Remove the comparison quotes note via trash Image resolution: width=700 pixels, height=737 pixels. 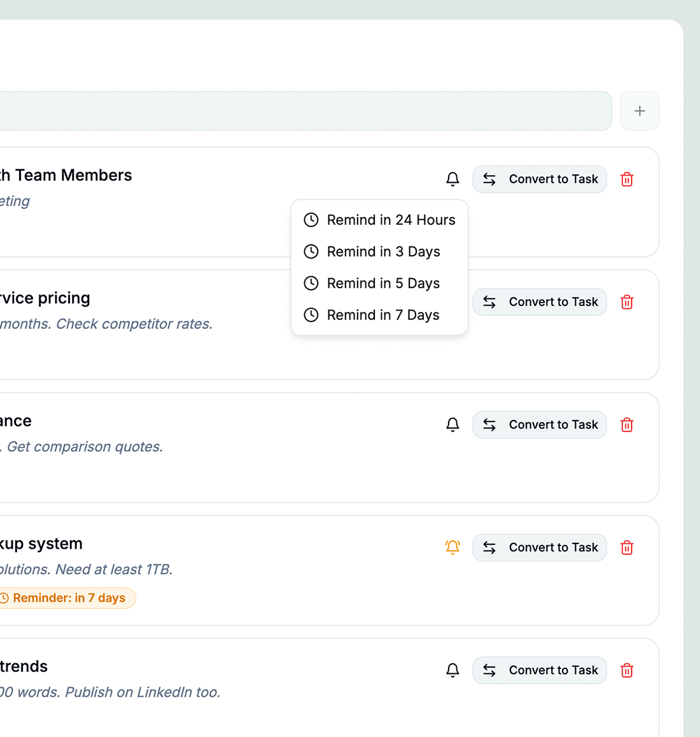tap(627, 425)
